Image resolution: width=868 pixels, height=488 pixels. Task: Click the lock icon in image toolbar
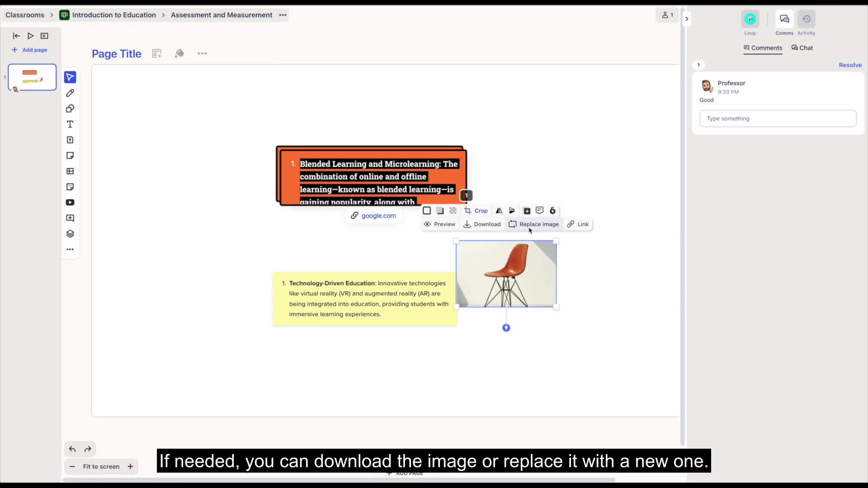[552, 211]
